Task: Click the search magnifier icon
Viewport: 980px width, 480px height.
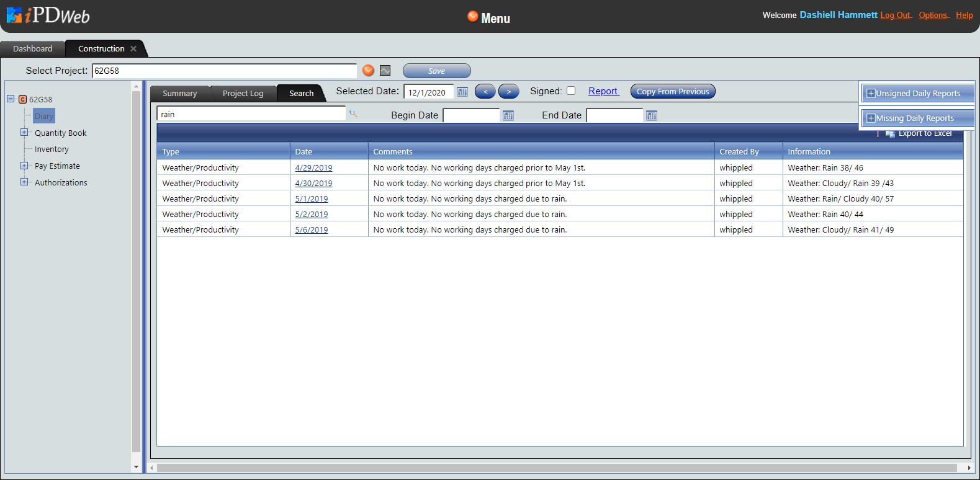Action: (353, 113)
